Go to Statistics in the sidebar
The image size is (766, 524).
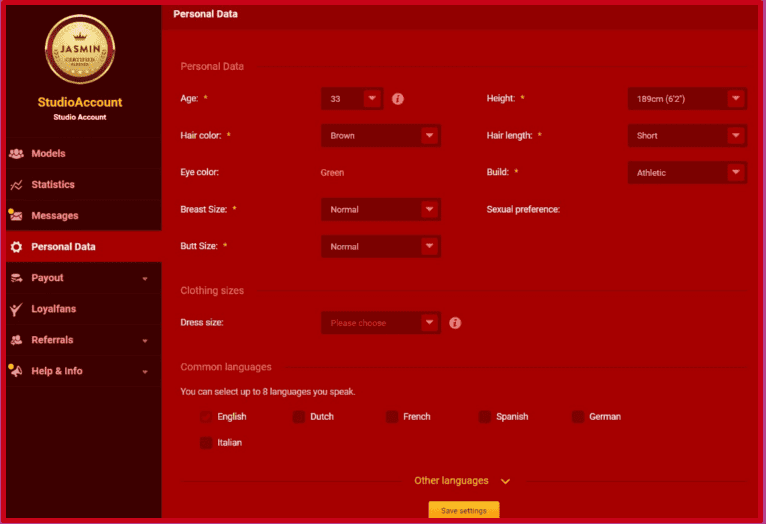tap(53, 185)
